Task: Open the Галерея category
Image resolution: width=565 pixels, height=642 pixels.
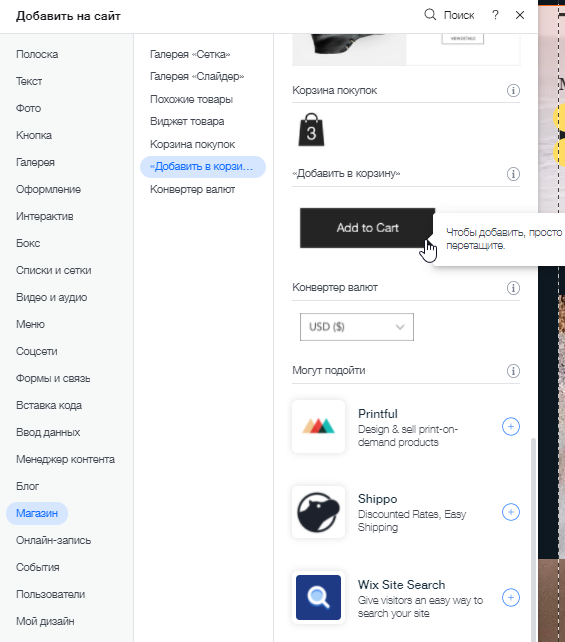Action: (x=35, y=162)
